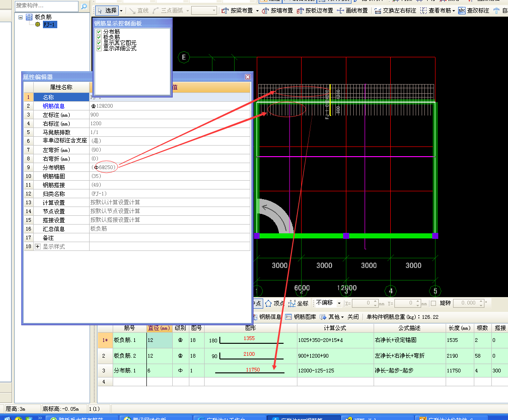Image resolution: width=508 pixels, height=420 pixels.
Task: Select the 板负筋.2 row name cell
Action: coord(129,356)
